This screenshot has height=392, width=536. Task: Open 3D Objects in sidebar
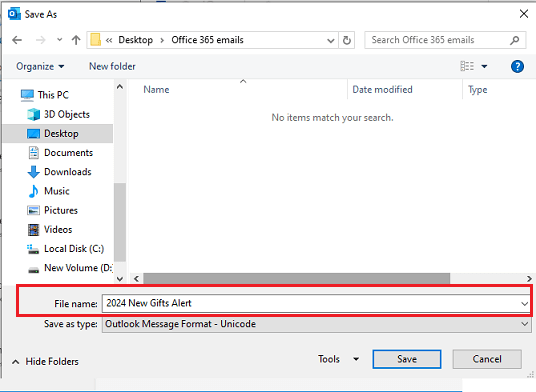(x=67, y=114)
